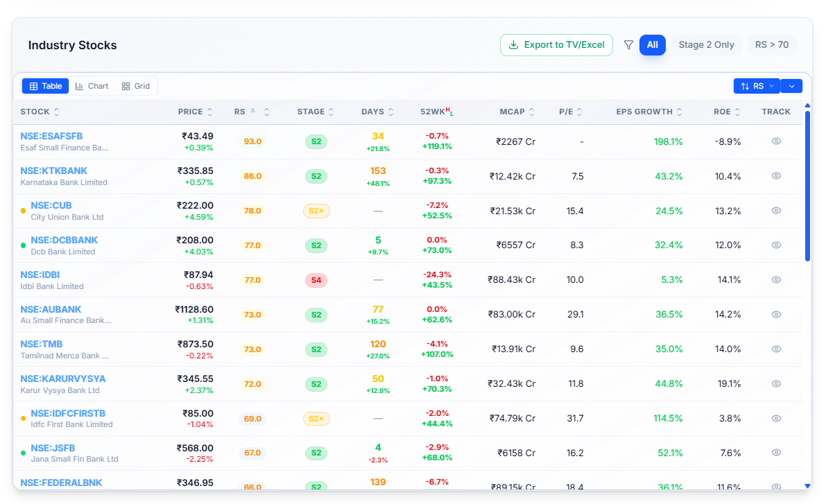Track NSE:IDBI with eye icon

(x=776, y=279)
